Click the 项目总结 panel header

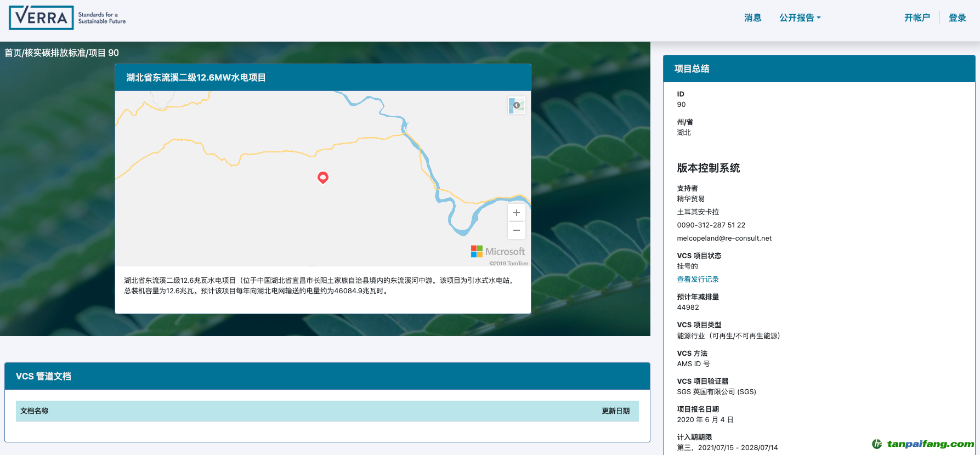click(x=692, y=69)
